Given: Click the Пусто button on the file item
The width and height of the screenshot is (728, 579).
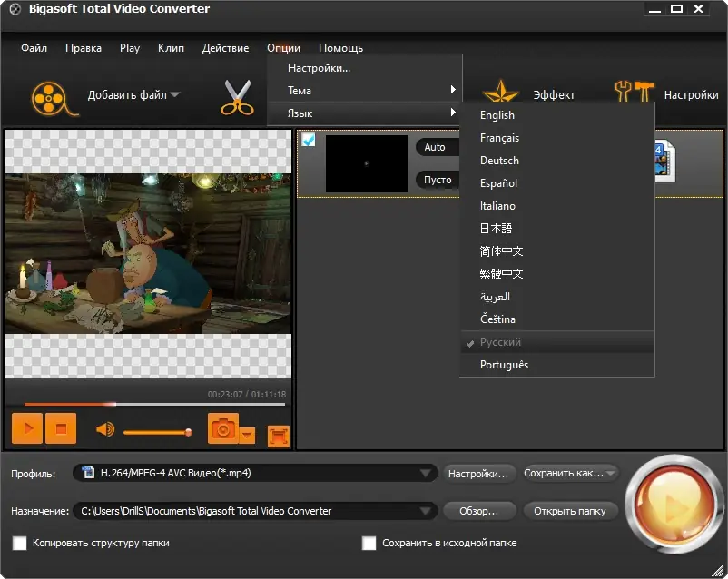Looking at the screenshot, I should tap(438, 180).
